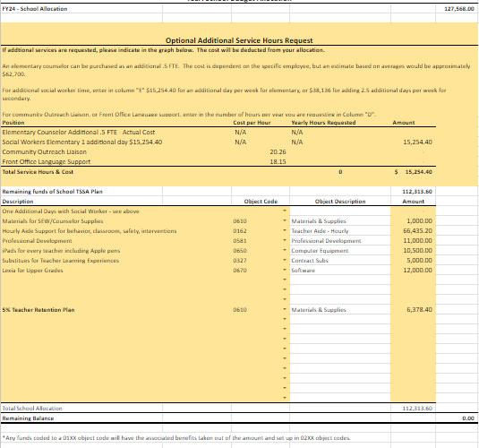
Task: Select 5% Teacher Retention Plan description cell
Action: click(38, 309)
